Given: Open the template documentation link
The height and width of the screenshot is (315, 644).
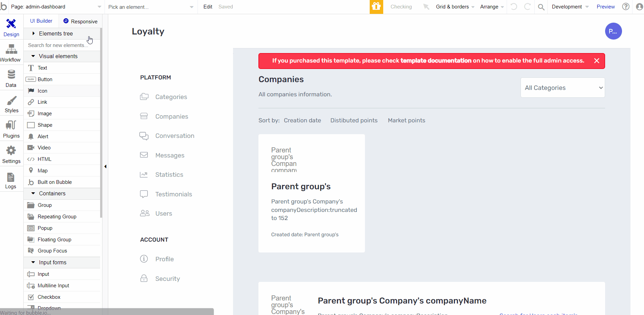Looking at the screenshot, I should (x=436, y=61).
